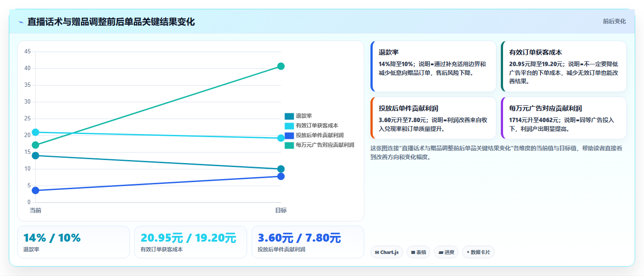Click the star icon in 数据卡片 chip

coord(468,253)
